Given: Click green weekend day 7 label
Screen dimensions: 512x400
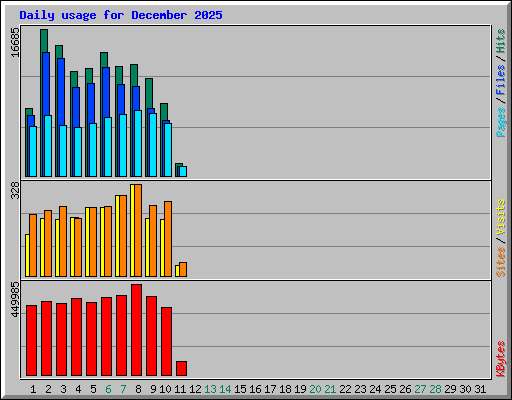Looking at the screenshot, I should pyautogui.click(x=123, y=389).
